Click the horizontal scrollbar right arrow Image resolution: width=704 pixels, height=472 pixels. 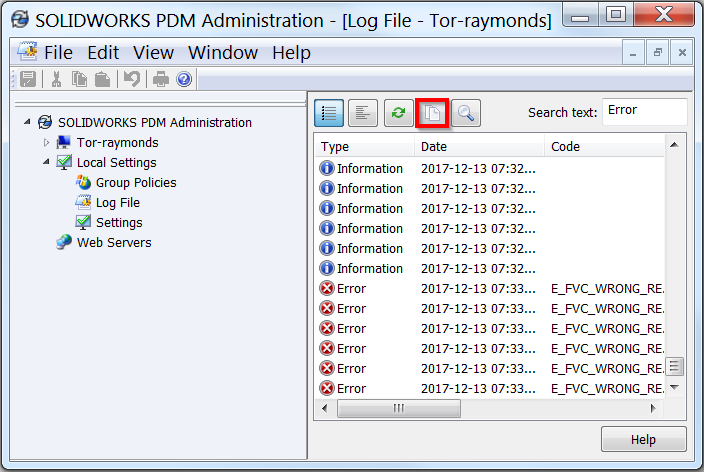[653, 408]
